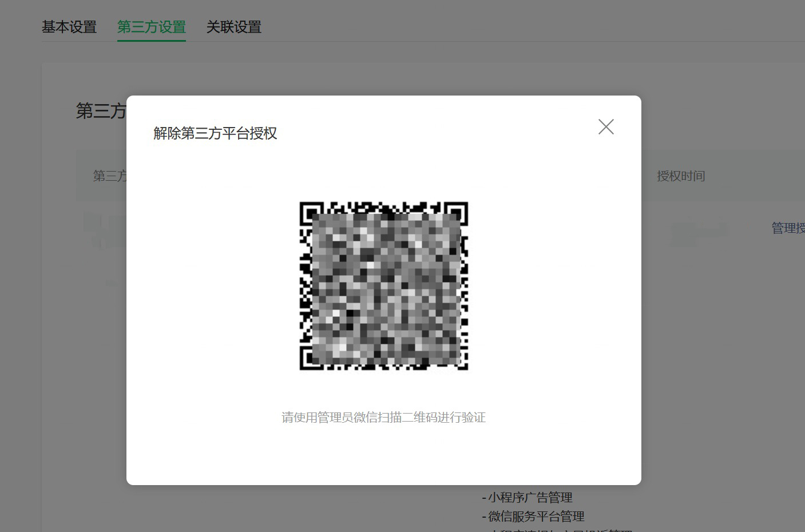Click the top-left QR finder pattern square
The width and height of the screenshot is (805, 532).
coord(310,212)
